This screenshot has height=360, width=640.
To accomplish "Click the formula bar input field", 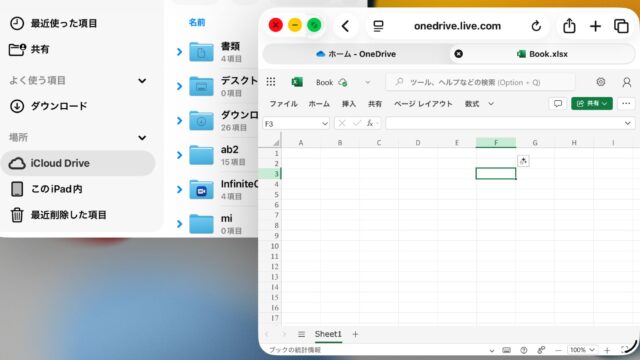I will (x=504, y=123).
